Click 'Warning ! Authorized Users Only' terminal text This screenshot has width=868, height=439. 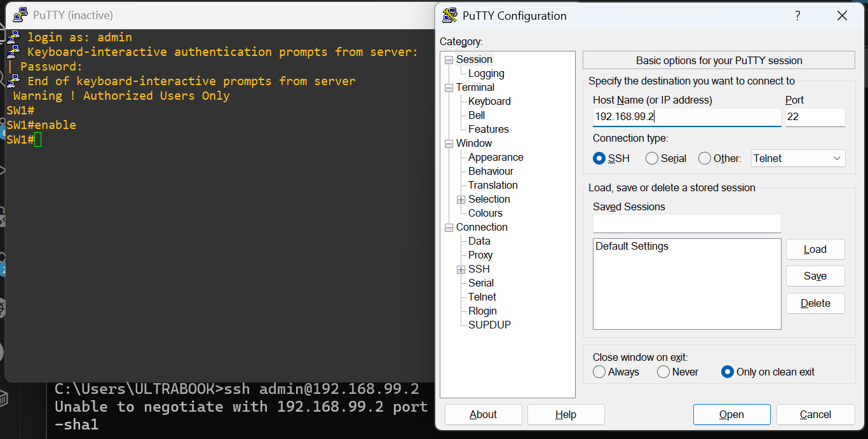click(121, 96)
